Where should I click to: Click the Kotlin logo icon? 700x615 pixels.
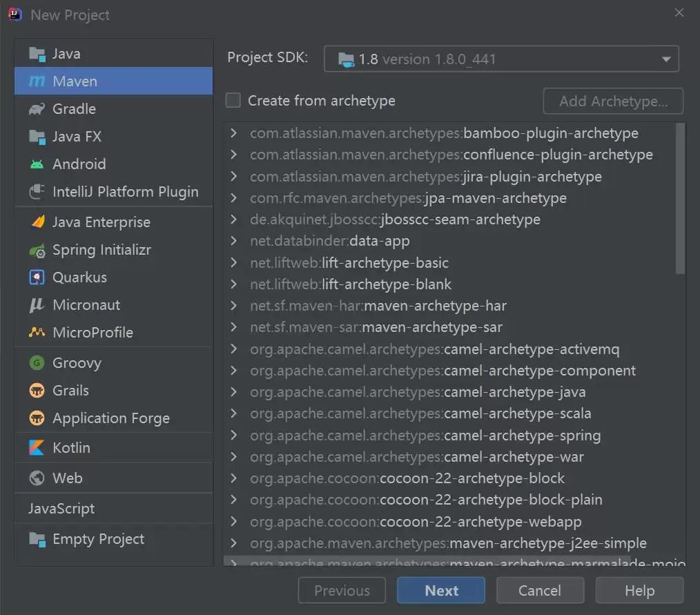coord(37,448)
